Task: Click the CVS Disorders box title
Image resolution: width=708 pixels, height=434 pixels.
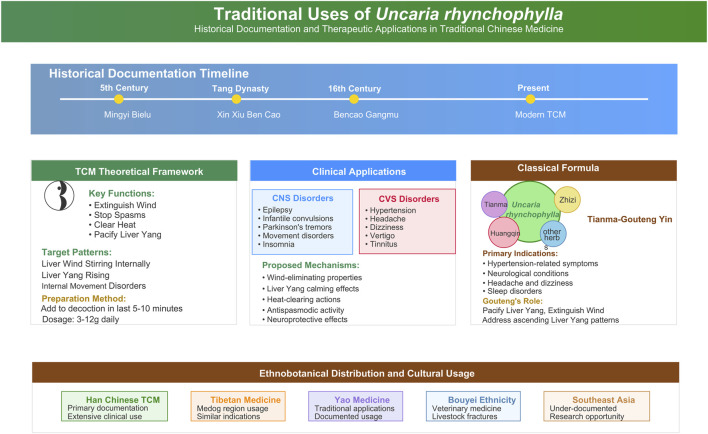Action: pyautogui.click(x=409, y=199)
